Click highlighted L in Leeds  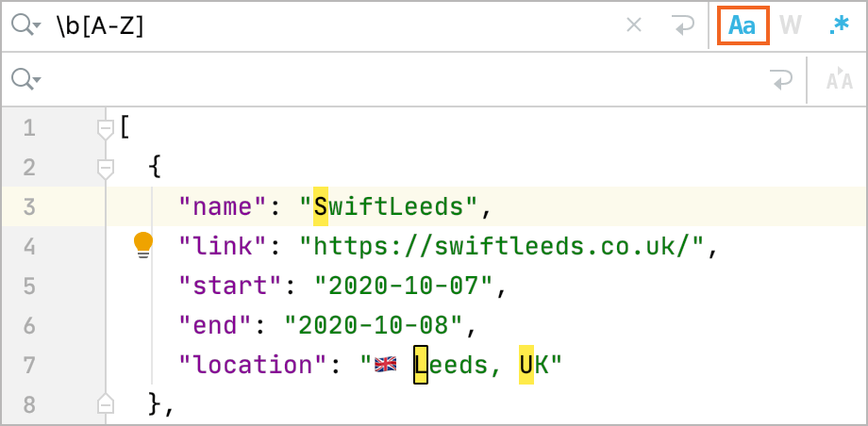[x=421, y=365]
